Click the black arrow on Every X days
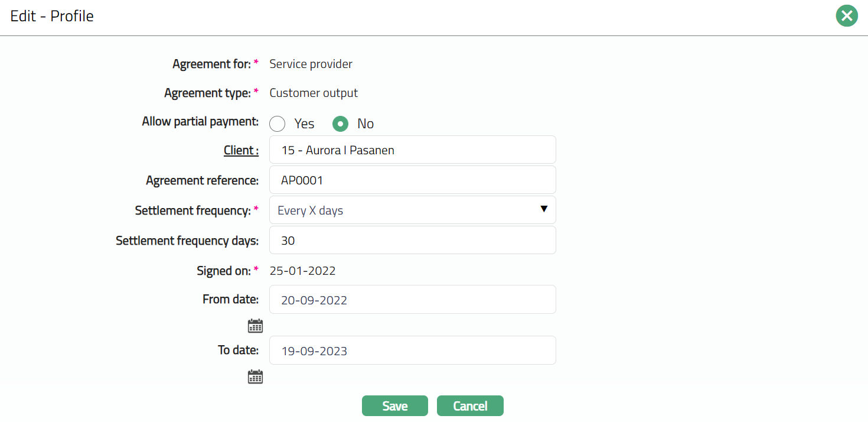Image resolution: width=868 pixels, height=422 pixels. pyautogui.click(x=544, y=209)
